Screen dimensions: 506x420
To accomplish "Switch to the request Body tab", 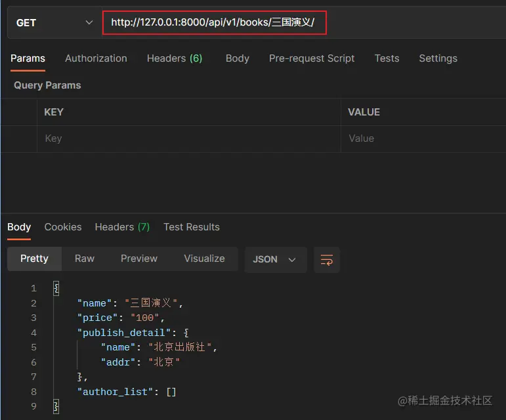I will point(237,58).
